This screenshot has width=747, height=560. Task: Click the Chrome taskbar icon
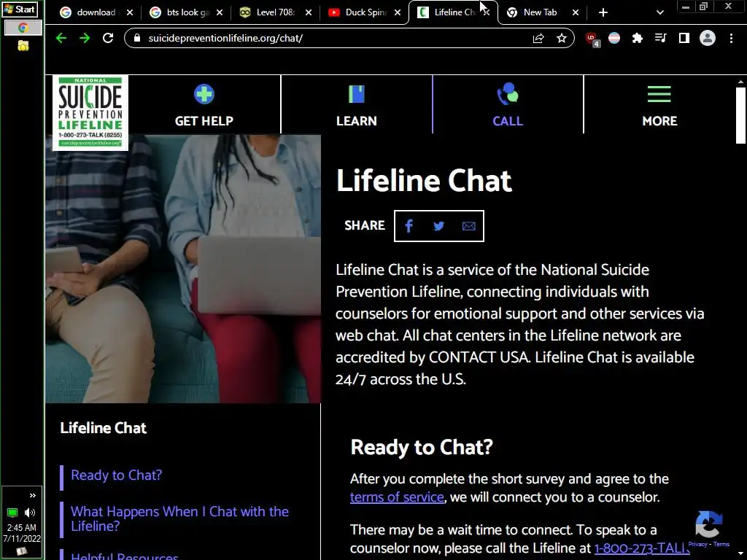point(23,28)
